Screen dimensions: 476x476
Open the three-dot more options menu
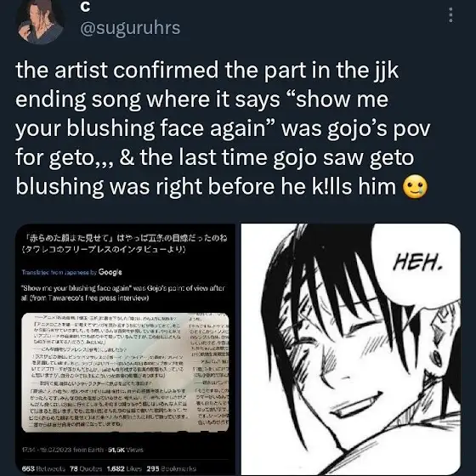450,15
